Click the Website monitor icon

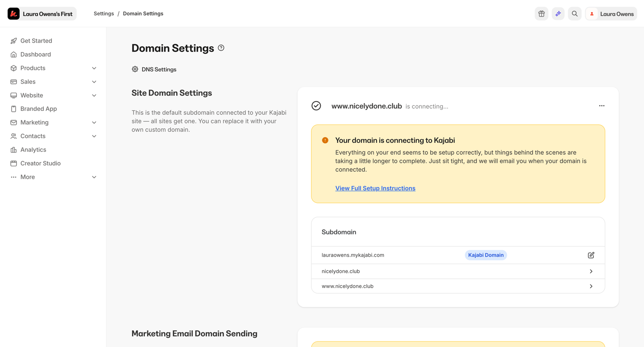pos(14,95)
